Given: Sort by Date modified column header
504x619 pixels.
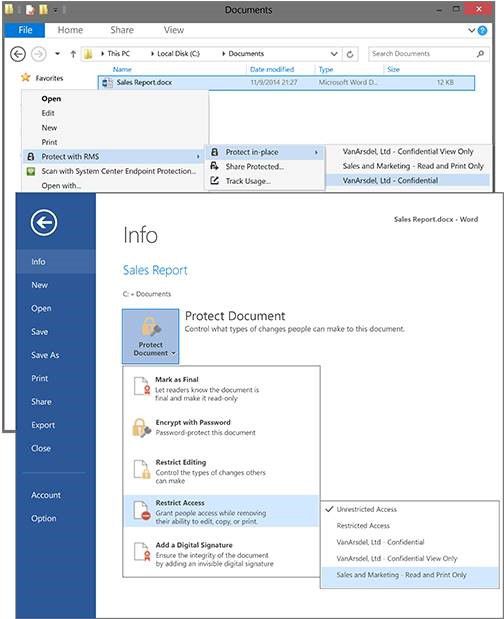Looking at the screenshot, I should 272,69.
